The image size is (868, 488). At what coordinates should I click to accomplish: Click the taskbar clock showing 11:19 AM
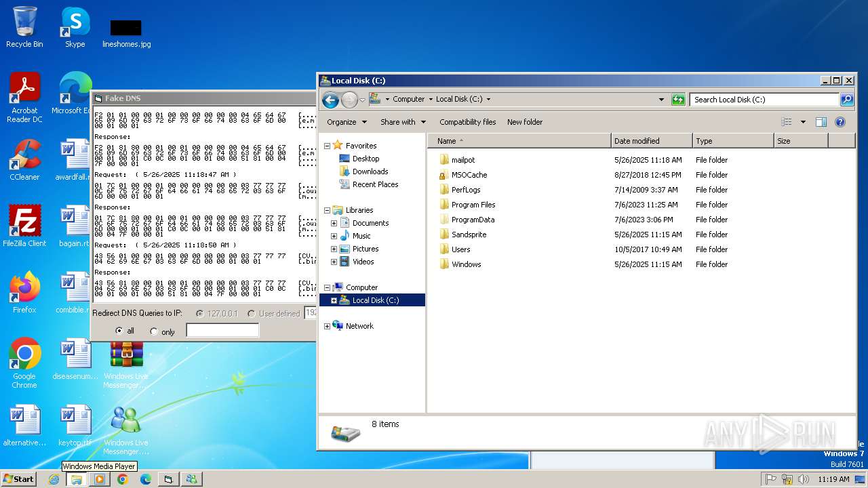coord(833,479)
